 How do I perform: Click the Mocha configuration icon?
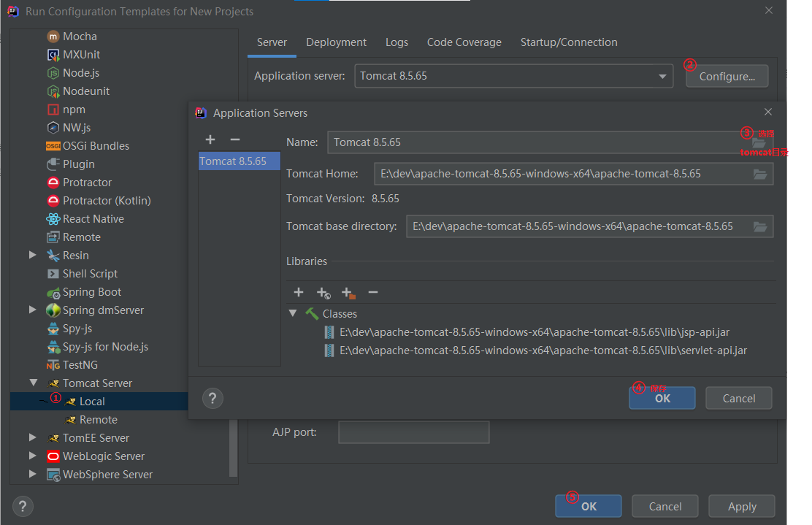[x=53, y=37]
